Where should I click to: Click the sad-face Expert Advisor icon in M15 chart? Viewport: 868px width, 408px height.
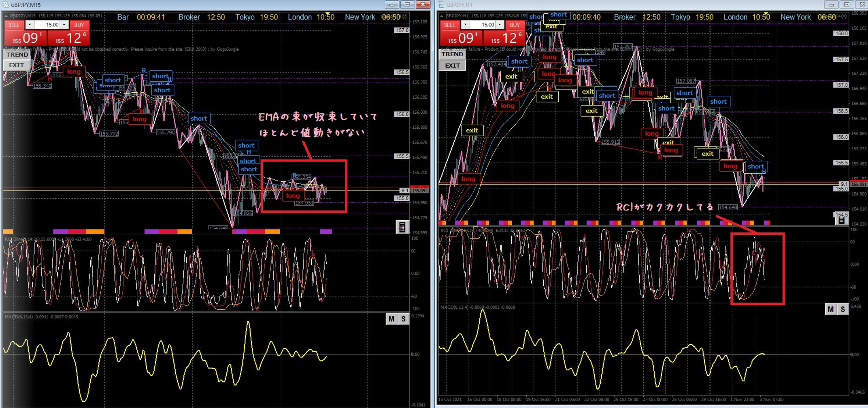click(x=404, y=17)
